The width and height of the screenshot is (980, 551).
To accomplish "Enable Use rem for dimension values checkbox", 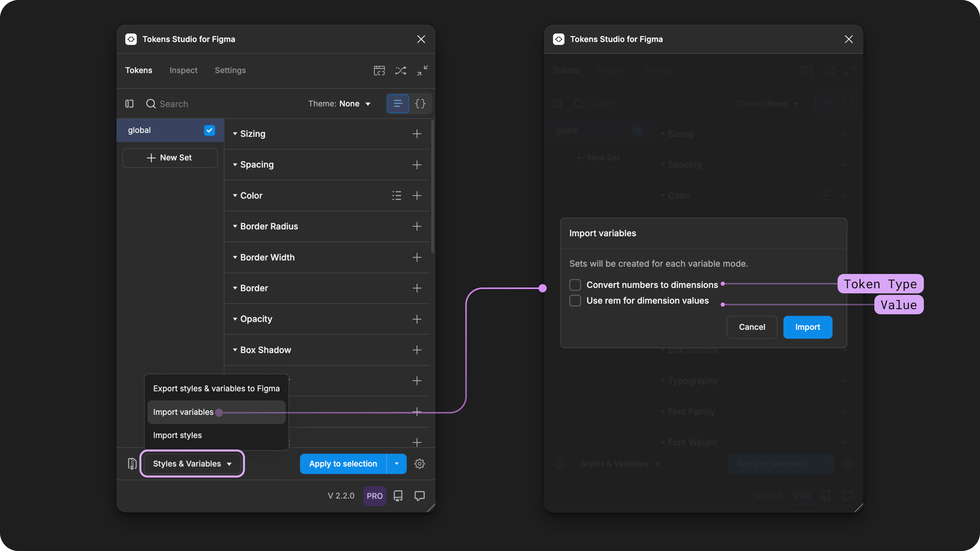I will [575, 300].
